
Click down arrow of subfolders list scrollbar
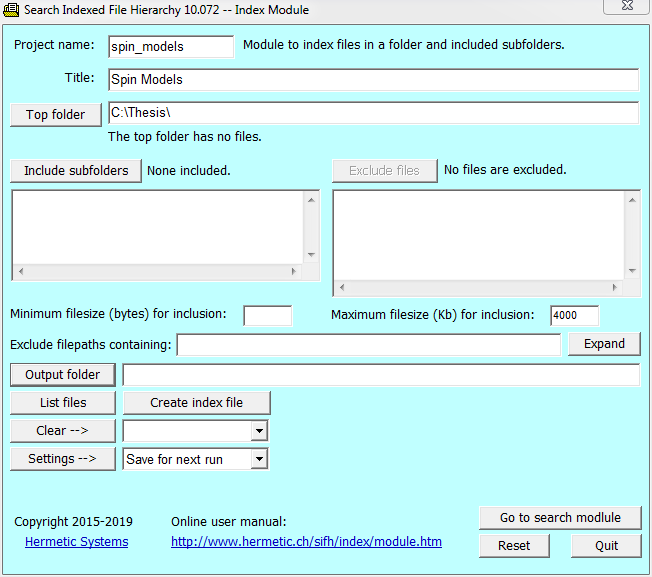[x=311, y=255]
